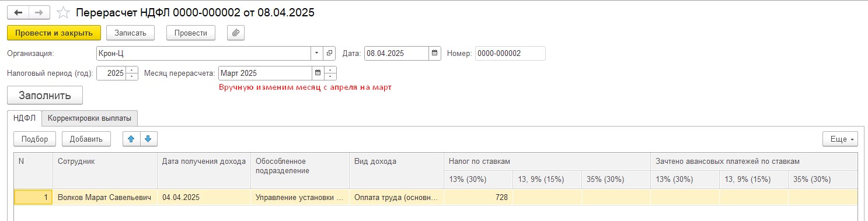Go back with the left arrow button

pos(18,13)
